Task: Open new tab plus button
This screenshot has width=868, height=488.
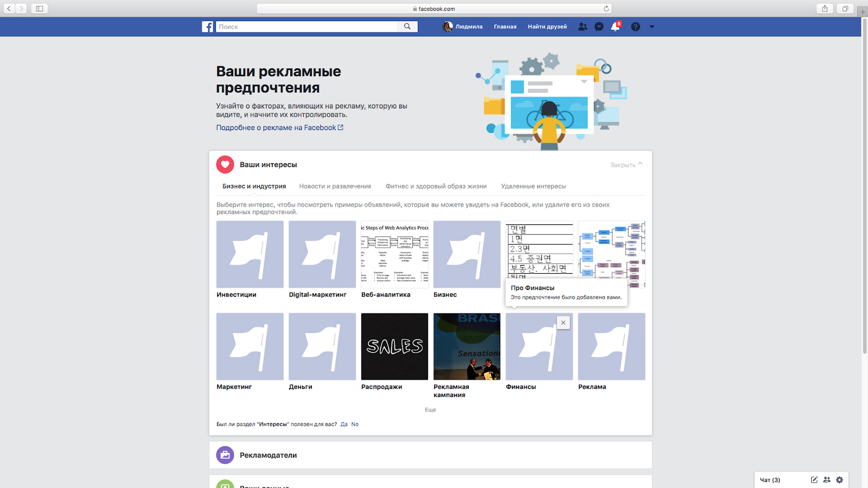Action: [x=863, y=11]
